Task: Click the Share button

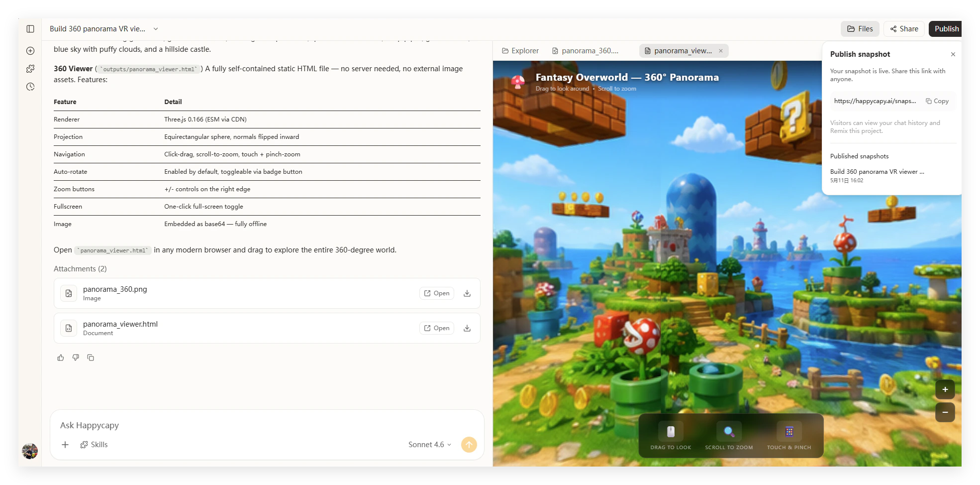Action: click(904, 29)
